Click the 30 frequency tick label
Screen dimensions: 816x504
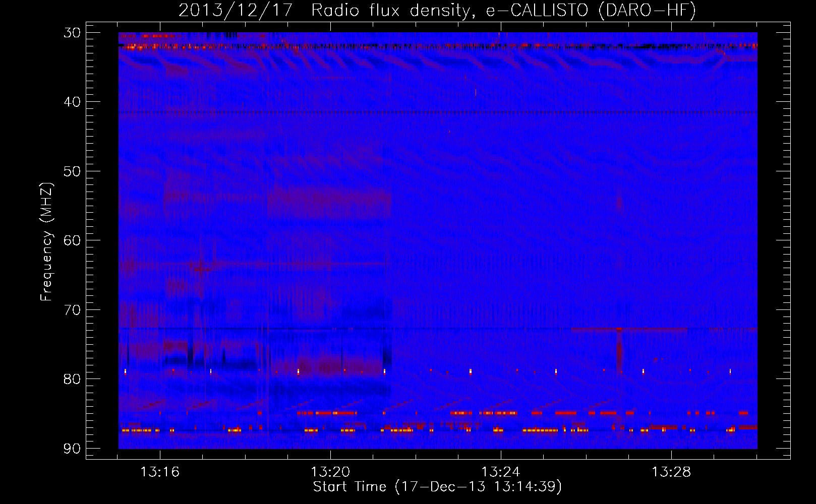tap(72, 33)
